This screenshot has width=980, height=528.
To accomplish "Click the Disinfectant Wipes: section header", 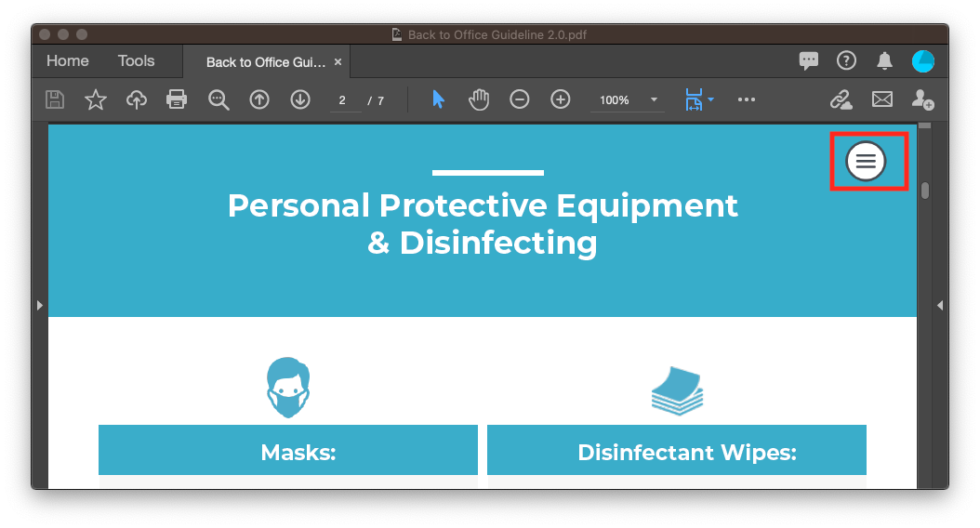I will (677, 451).
